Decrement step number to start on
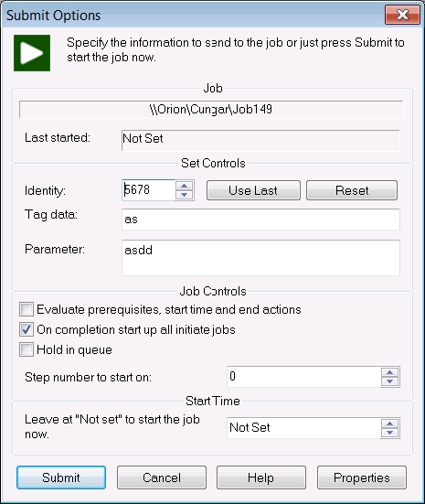 (x=389, y=381)
